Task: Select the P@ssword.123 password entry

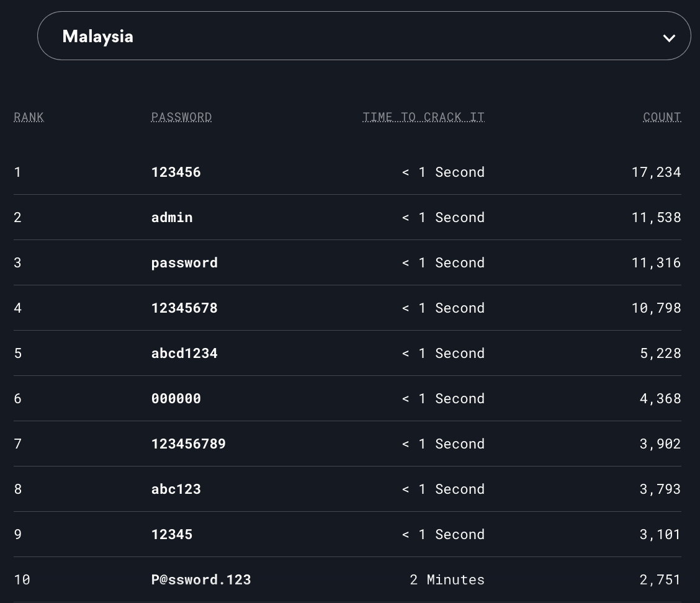Action: [201, 579]
